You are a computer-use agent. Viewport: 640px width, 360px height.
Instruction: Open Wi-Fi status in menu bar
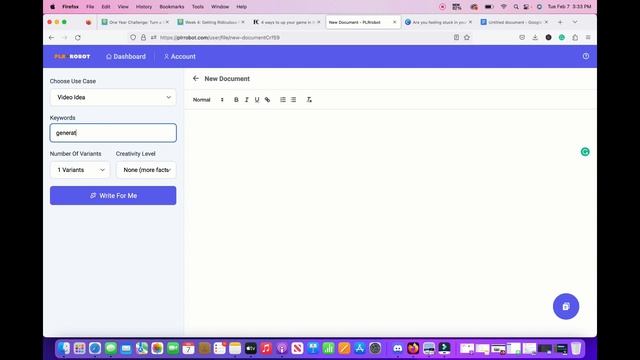(504, 7)
